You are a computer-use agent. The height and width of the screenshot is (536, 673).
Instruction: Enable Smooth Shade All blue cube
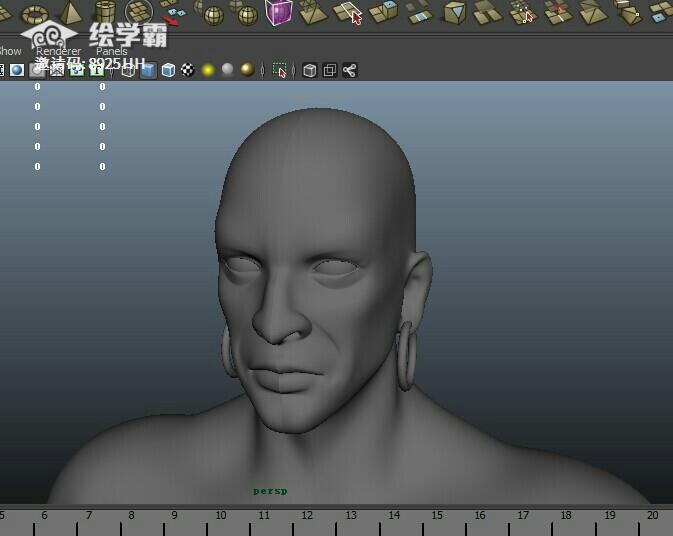pyautogui.click(x=148, y=70)
